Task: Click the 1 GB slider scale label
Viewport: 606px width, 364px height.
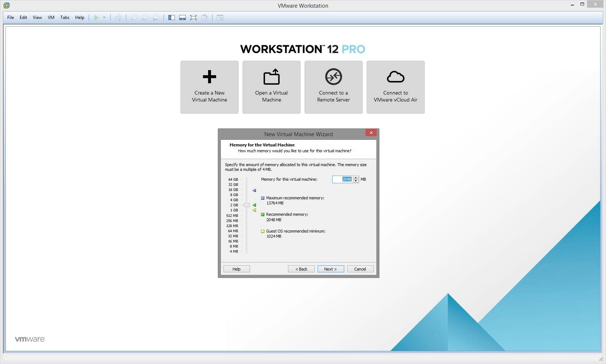Action: 234,210
